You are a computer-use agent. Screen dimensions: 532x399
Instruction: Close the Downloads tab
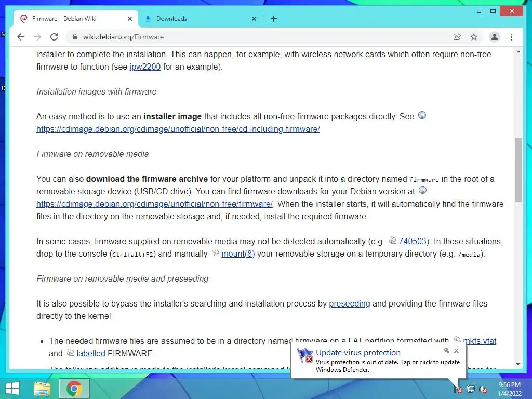(254, 19)
